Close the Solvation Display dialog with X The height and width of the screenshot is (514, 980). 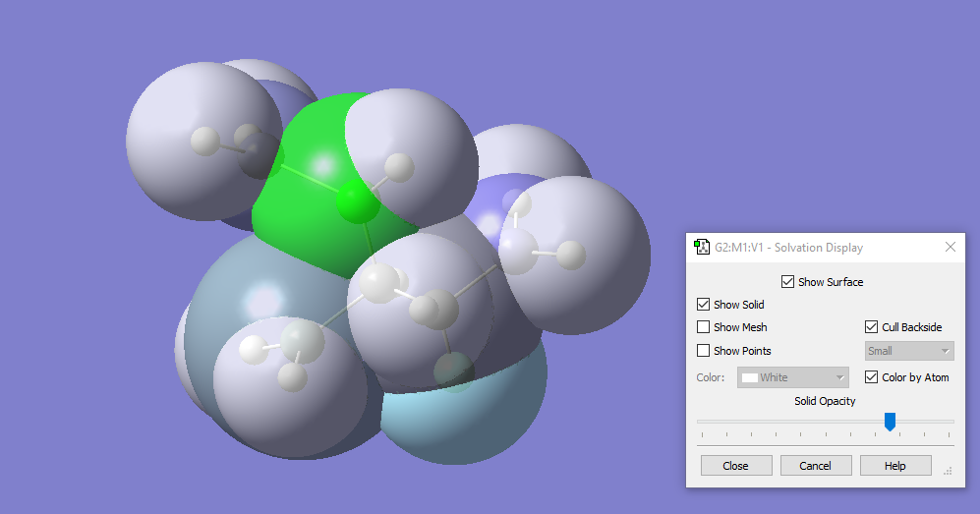point(950,248)
